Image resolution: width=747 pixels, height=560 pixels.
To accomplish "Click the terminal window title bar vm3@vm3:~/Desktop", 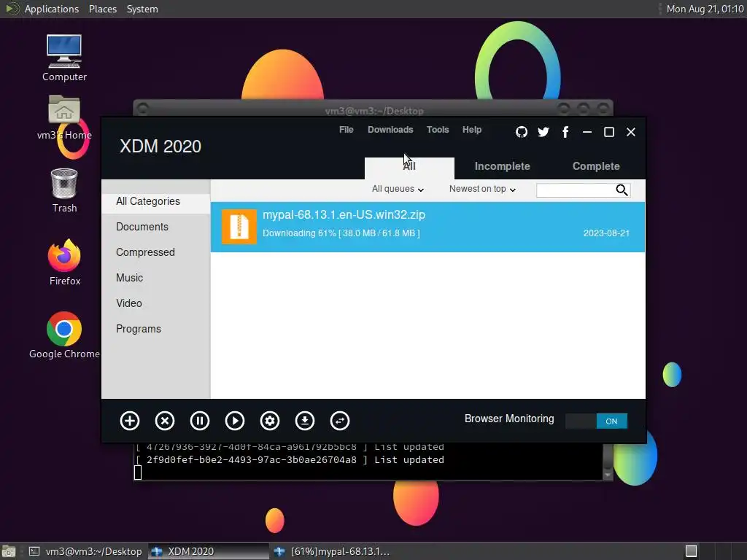I will pos(374,111).
